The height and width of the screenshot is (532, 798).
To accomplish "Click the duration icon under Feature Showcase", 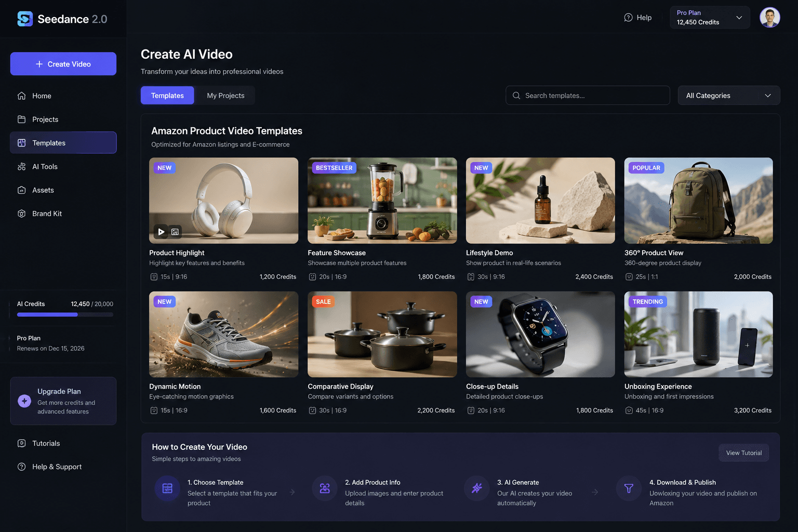I will [x=312, y=277].
